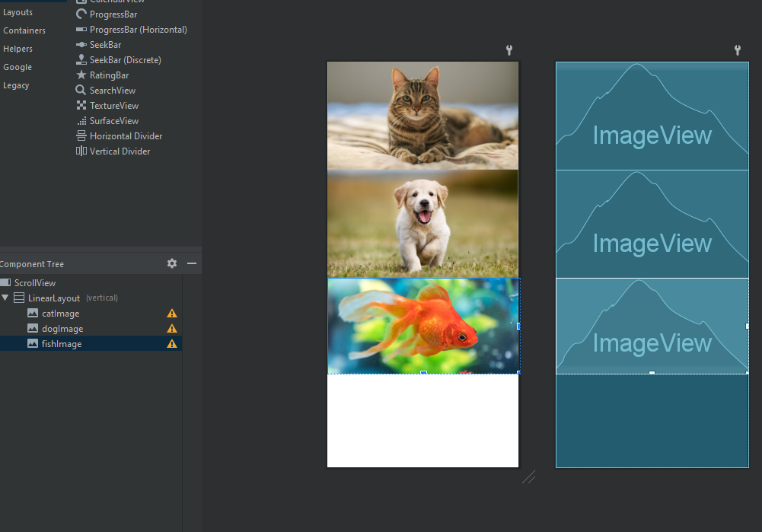Open Component Tree gear settings
Screen dimensions: 762x532
click(172, 263)
